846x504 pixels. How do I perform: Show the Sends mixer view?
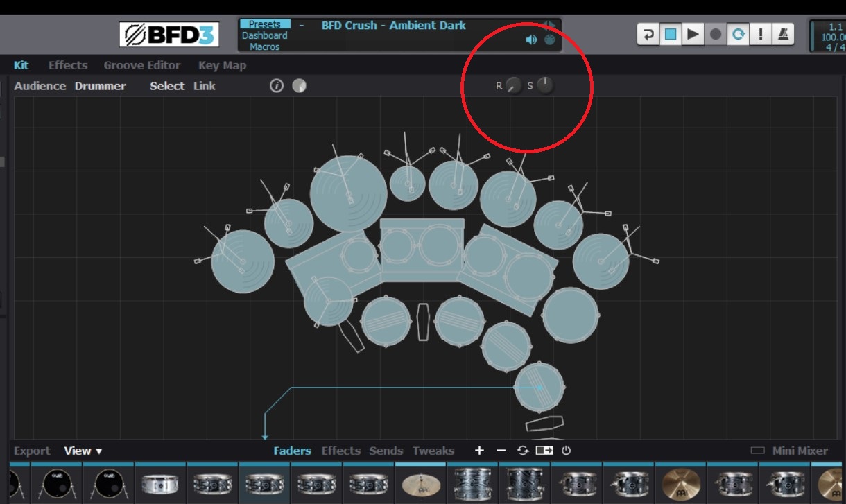(386, 451)
